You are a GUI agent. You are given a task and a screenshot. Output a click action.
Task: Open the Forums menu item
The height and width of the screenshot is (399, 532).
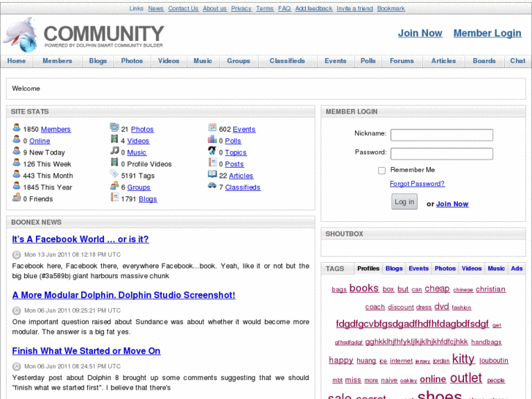(x=402, y=61)
